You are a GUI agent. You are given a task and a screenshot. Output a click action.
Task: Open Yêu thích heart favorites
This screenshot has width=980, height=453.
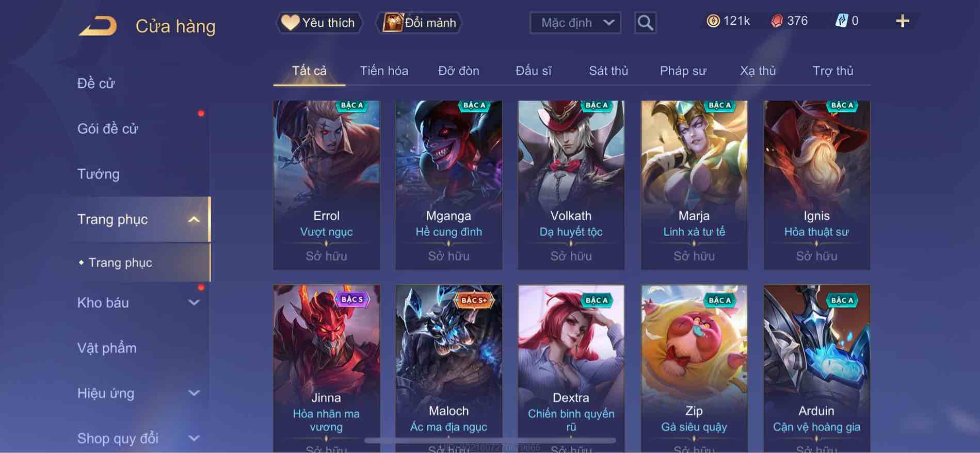coord(319,23)
